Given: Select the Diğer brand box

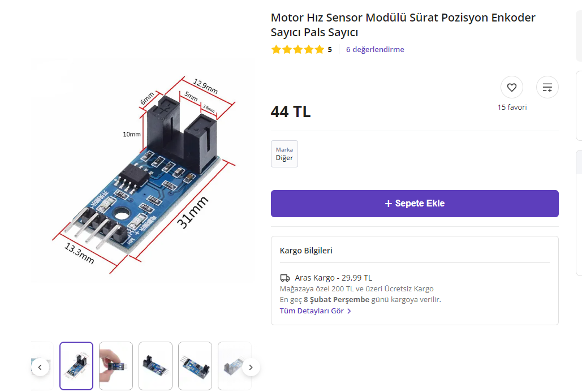Looking at the screenshot, I should point(284,154).
